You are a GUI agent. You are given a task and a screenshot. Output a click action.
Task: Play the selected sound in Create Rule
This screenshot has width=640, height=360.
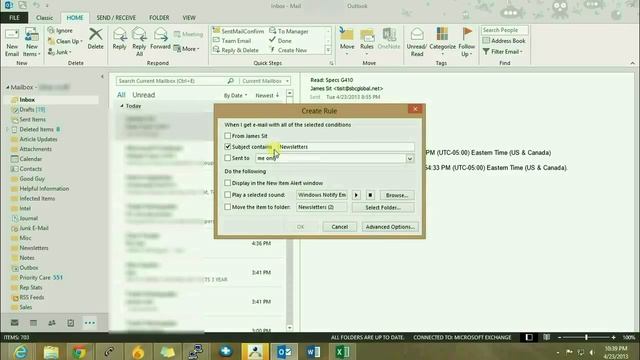[x=356, y=195]
